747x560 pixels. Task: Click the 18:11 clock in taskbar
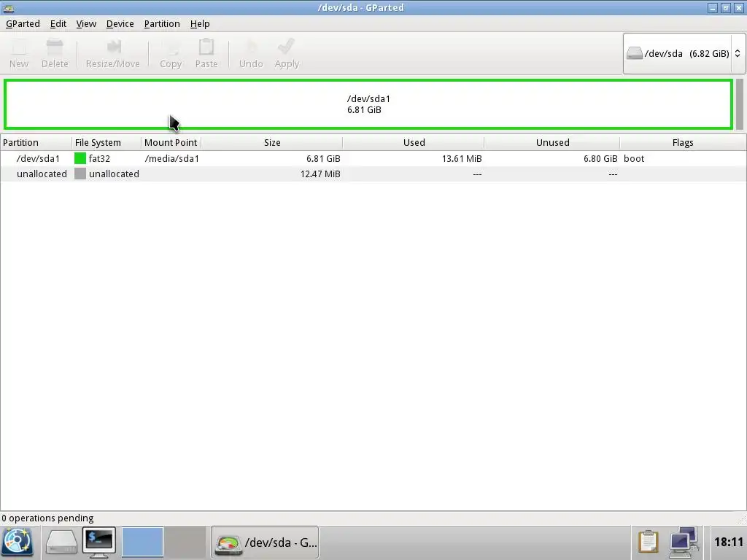click(x=729, y=542)
